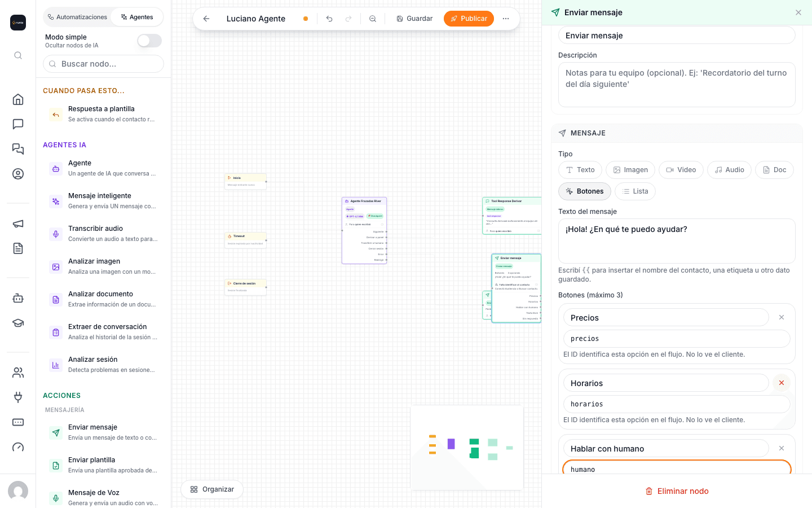Remove the Precios button option

782,317
